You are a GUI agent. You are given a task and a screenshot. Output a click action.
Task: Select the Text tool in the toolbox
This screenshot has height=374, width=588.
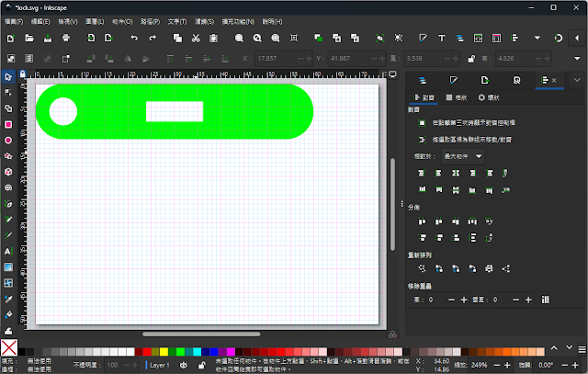[x=8, y=252]
